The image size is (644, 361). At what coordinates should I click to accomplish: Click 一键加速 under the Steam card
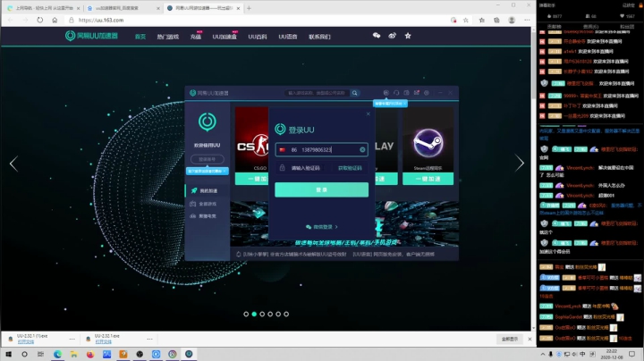point(428,179)
